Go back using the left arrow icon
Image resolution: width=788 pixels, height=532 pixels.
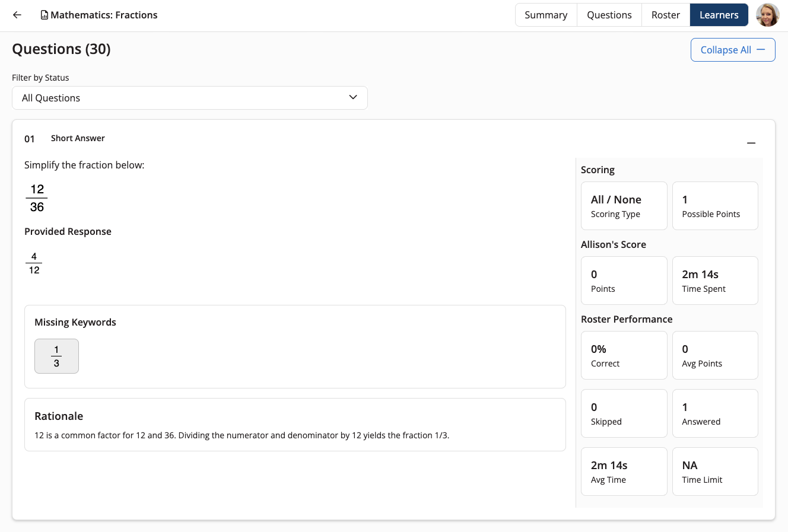[x=17, y=15]
